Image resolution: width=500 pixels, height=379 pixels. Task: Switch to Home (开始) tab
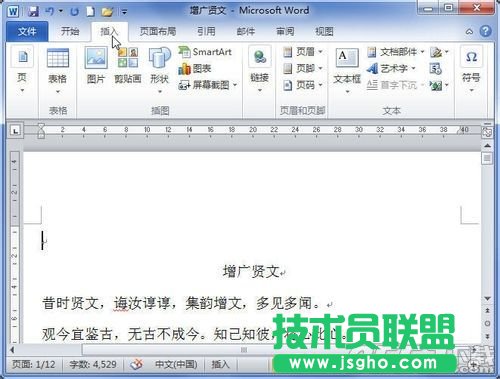tap(70, 31)
